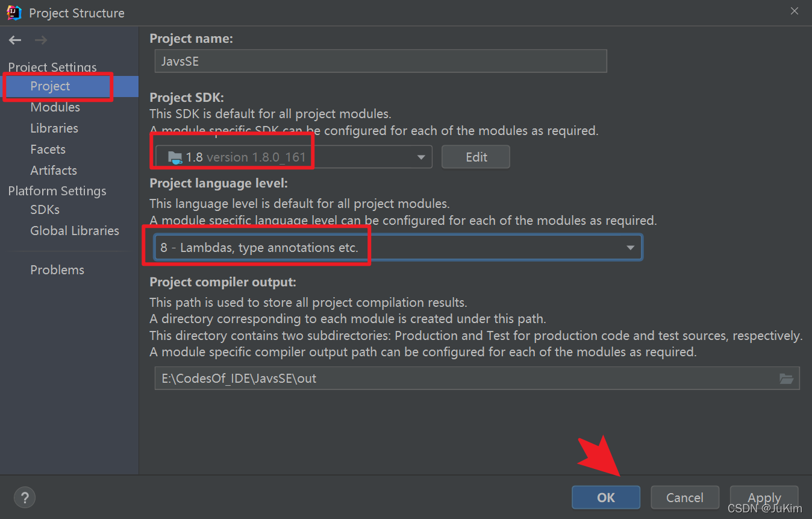
Task: Open the help question mark icon
Action: (x=25, y=498)
